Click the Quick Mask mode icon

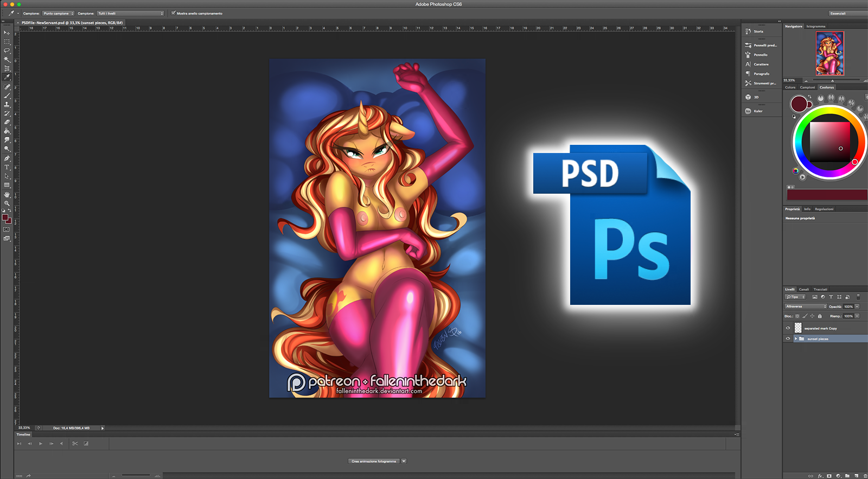pyautogui.click(x=7, y=229)
